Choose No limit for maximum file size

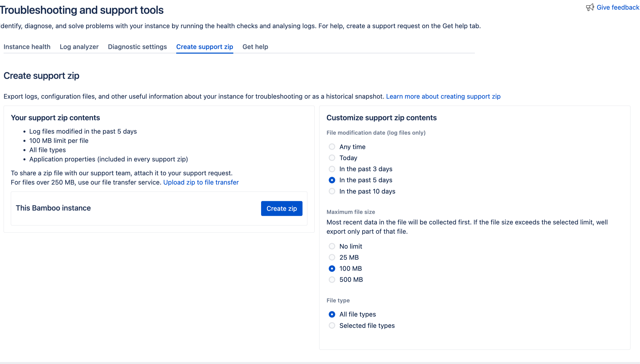[332, 246]
